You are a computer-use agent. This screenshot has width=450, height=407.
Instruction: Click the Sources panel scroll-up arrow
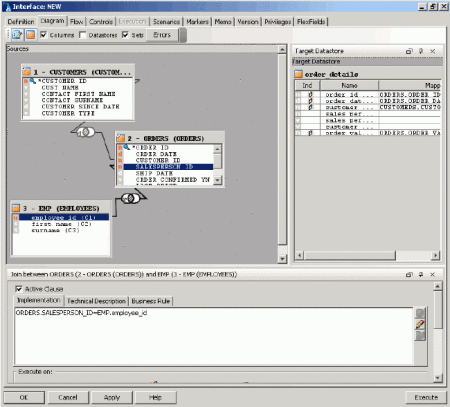point(282,49)
